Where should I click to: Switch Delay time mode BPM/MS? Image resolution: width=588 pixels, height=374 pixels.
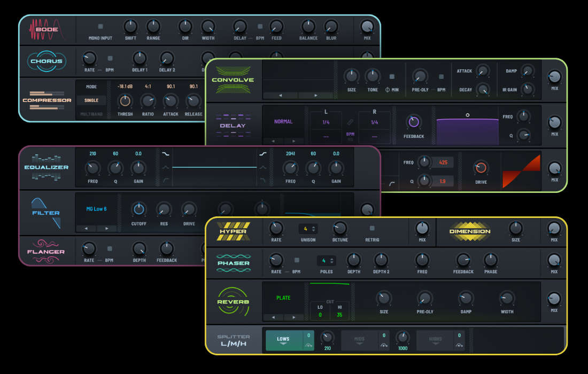tap(350, 136)
